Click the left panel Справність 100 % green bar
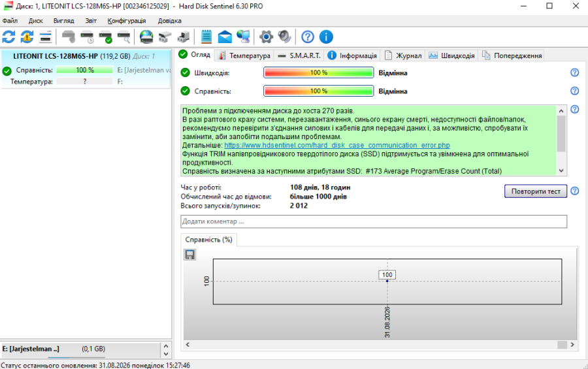 pyautogui.click(x=84, y=70)
